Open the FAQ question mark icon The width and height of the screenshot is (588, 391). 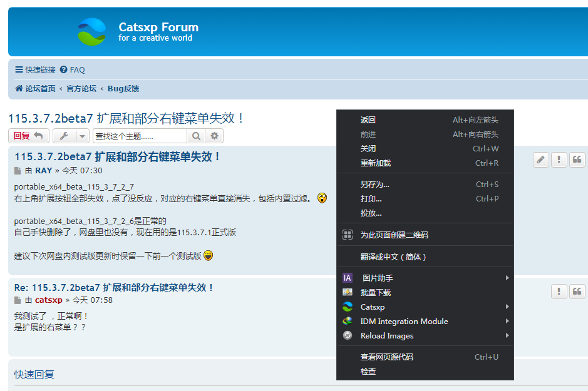pyautogui.click(x=63, y=69)
